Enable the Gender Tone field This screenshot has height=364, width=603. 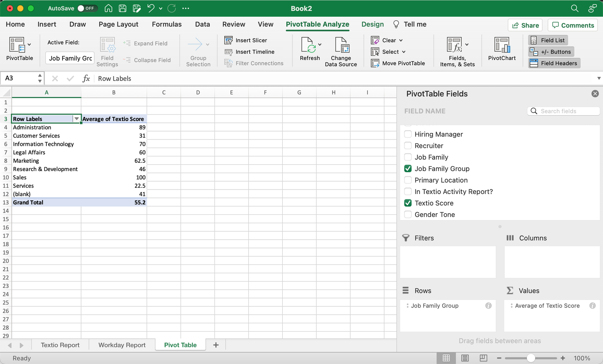click(x=408, y=214)
